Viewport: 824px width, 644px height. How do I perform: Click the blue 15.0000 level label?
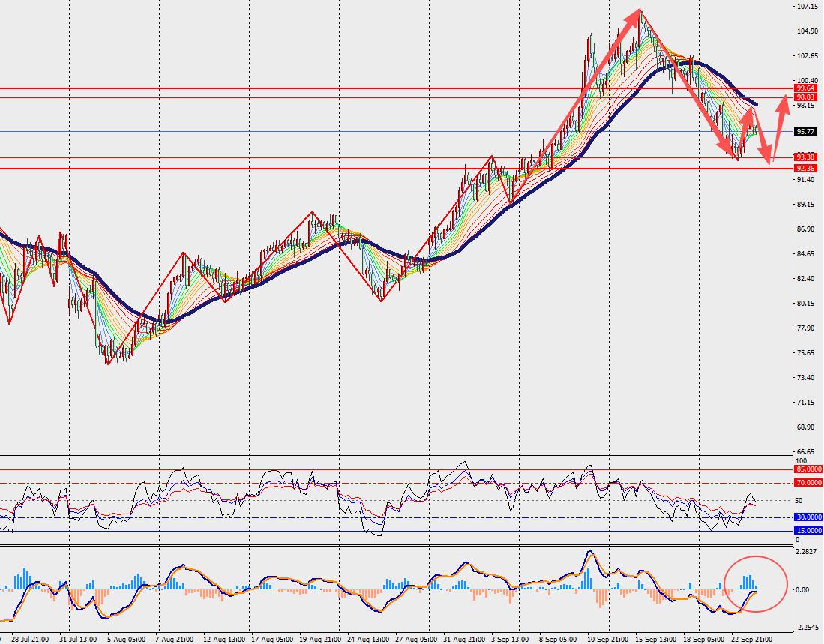tap(808, 531)
